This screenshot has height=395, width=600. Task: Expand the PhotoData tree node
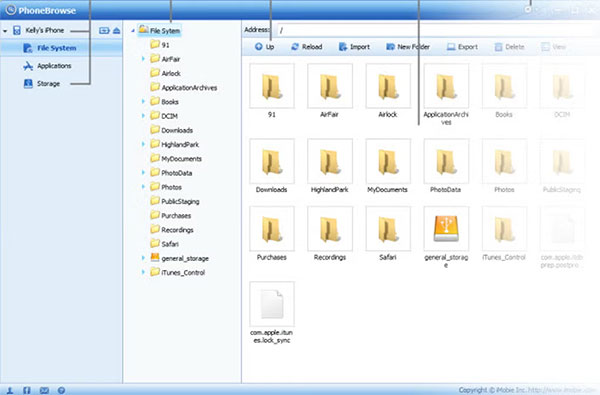[x=143, y=173]
